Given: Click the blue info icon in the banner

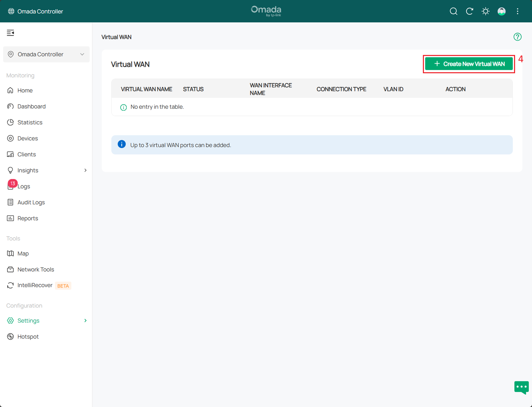Looking at the screenshot, I should [122, 144].
